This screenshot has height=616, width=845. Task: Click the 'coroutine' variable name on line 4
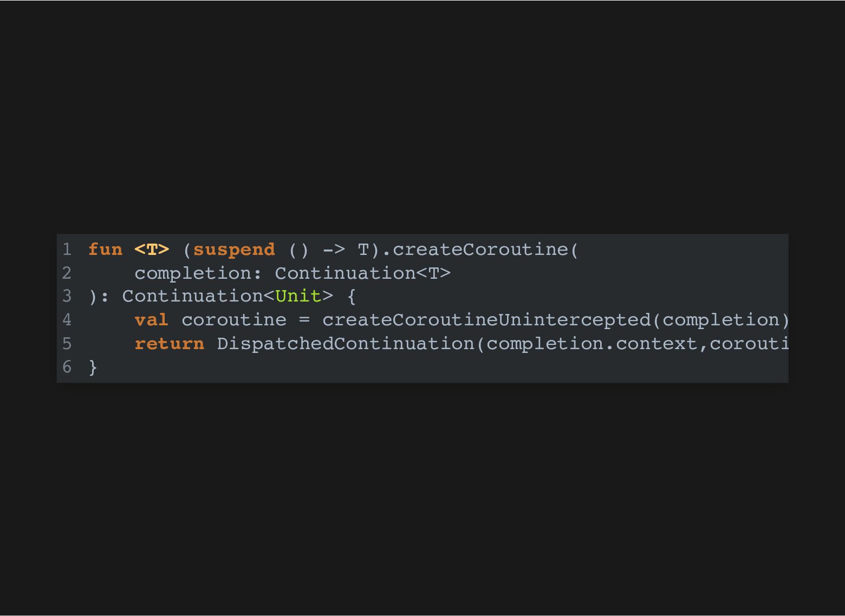[x=234, y=320]
